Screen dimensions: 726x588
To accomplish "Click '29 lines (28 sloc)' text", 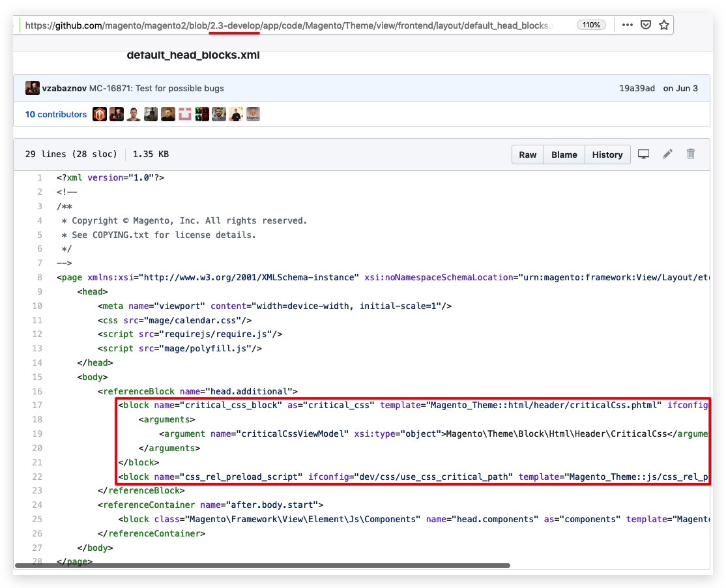I will click(x=71, y=154).
